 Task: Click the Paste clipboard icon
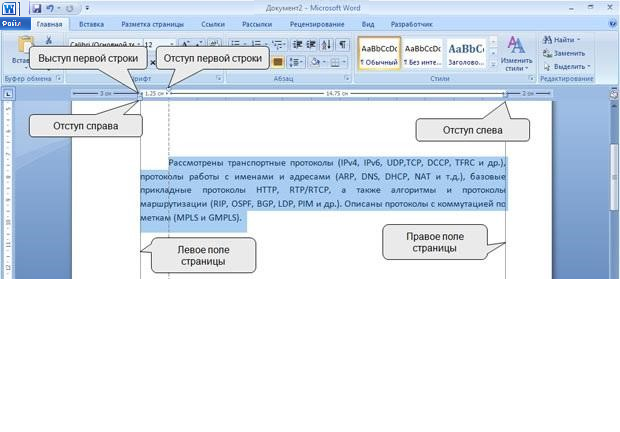pyautogui.click(x=25, y=44)
